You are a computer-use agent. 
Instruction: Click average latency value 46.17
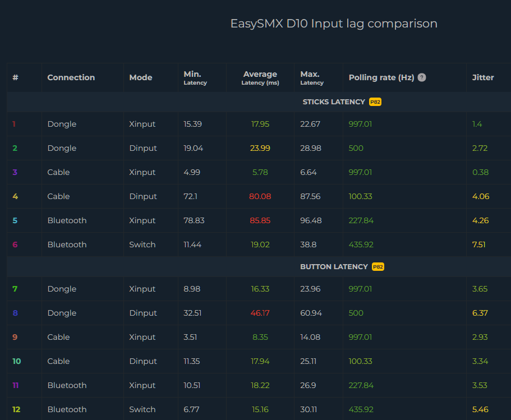(x=260, y=313)
